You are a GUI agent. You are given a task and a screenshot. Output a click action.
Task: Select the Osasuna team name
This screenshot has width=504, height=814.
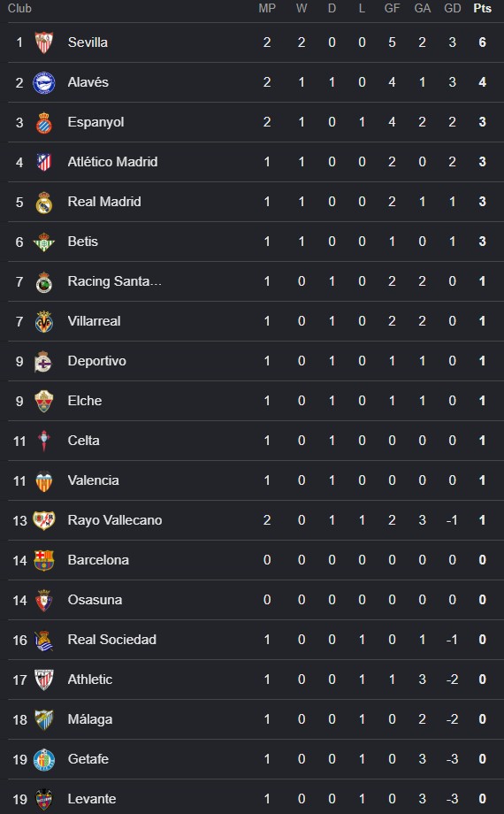click(x=95, y=600)
